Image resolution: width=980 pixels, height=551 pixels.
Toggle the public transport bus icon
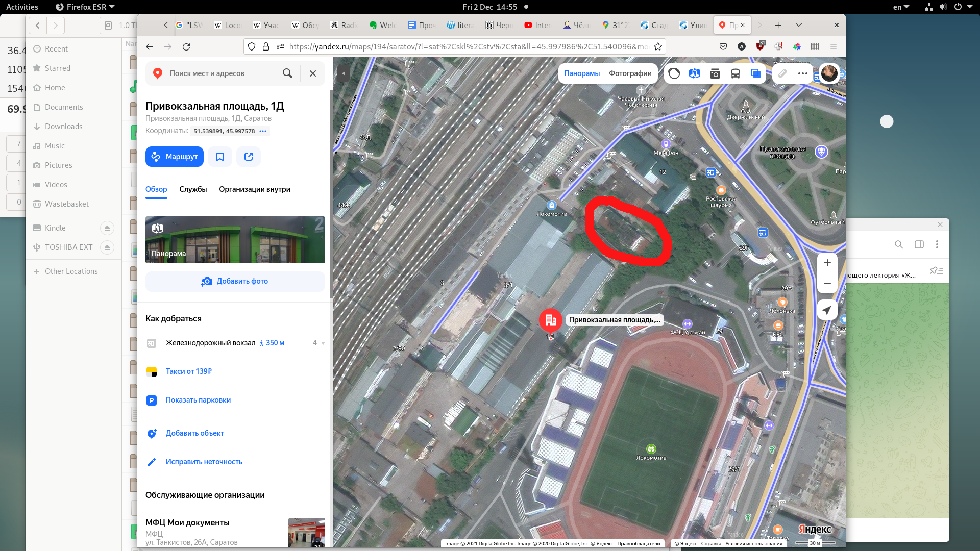click(736, 73)
